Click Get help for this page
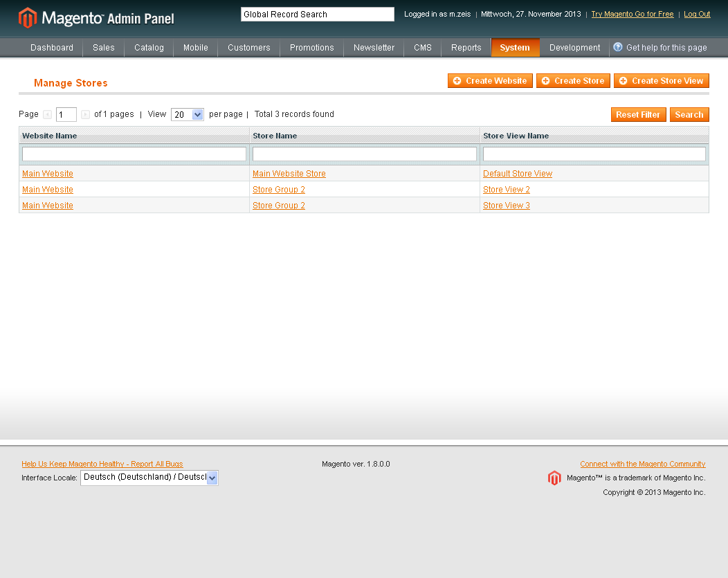728x578 pixels. [666, 47]
